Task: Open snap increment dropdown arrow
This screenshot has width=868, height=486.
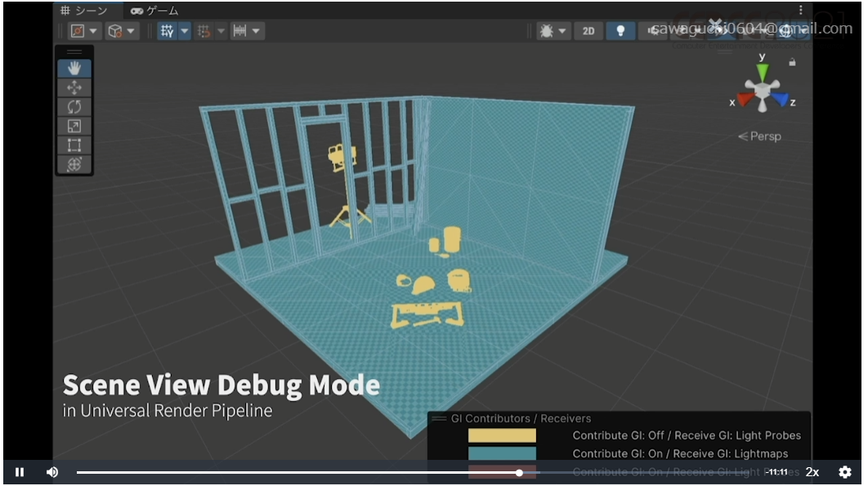Action: 256,31
